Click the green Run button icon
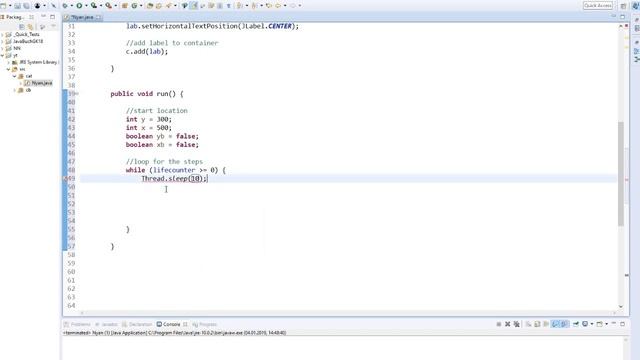This screenshot has height=360, width=640. (x=79, y=6)
